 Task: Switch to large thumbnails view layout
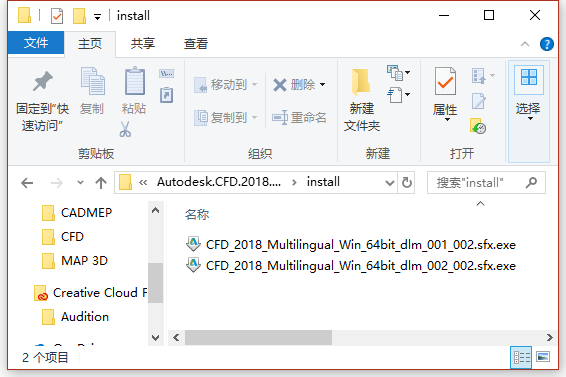[543, 357]
